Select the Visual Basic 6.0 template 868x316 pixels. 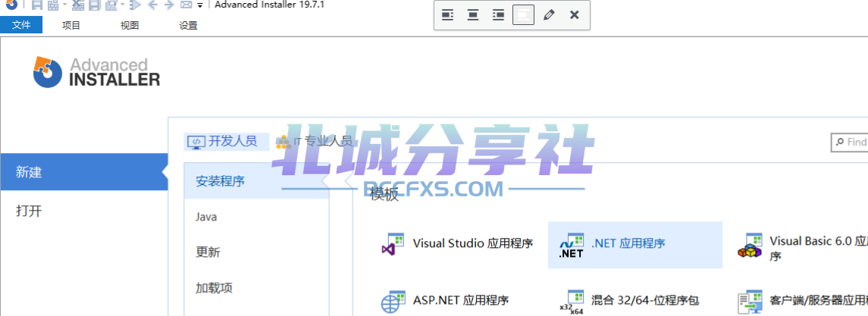click(x=802, y=247)
